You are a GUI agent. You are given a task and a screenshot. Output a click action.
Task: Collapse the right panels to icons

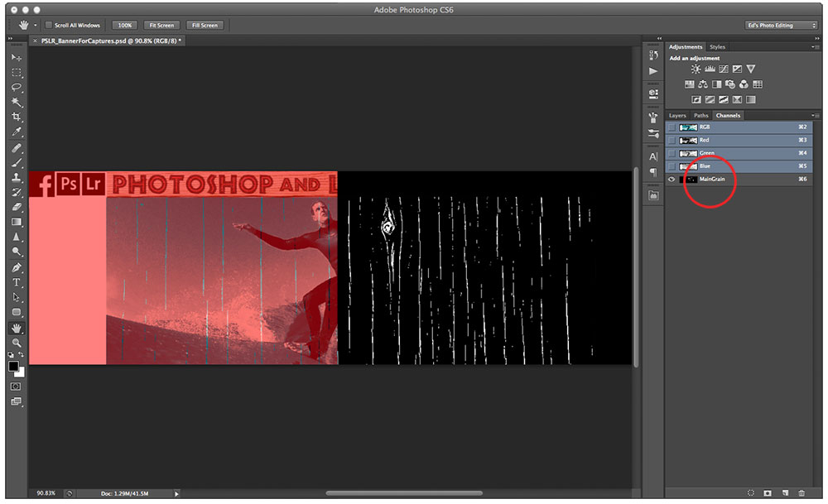tap(817, 39)
